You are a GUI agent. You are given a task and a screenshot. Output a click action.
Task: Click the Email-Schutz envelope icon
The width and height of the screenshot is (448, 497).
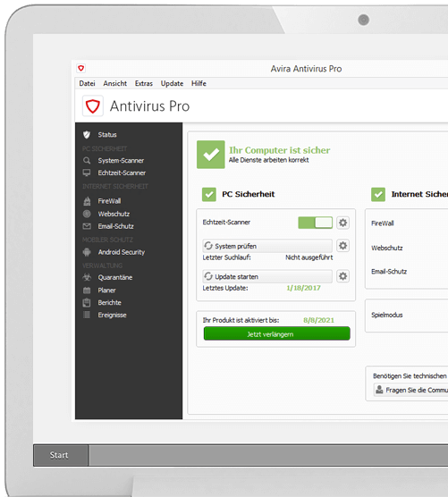tap(87, 226)
